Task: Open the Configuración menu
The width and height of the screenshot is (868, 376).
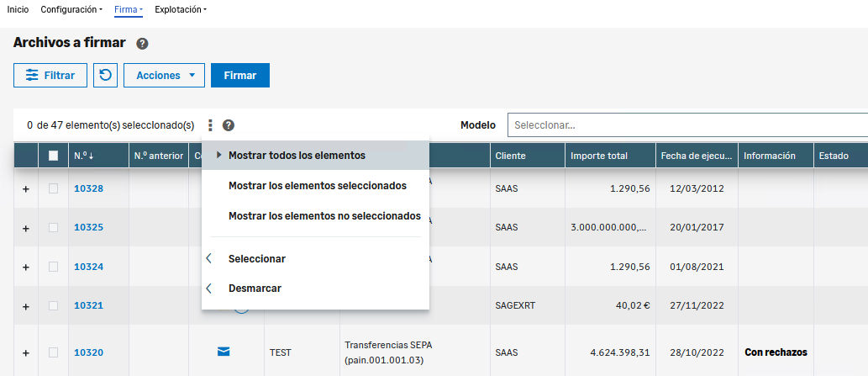Action: 71,9
